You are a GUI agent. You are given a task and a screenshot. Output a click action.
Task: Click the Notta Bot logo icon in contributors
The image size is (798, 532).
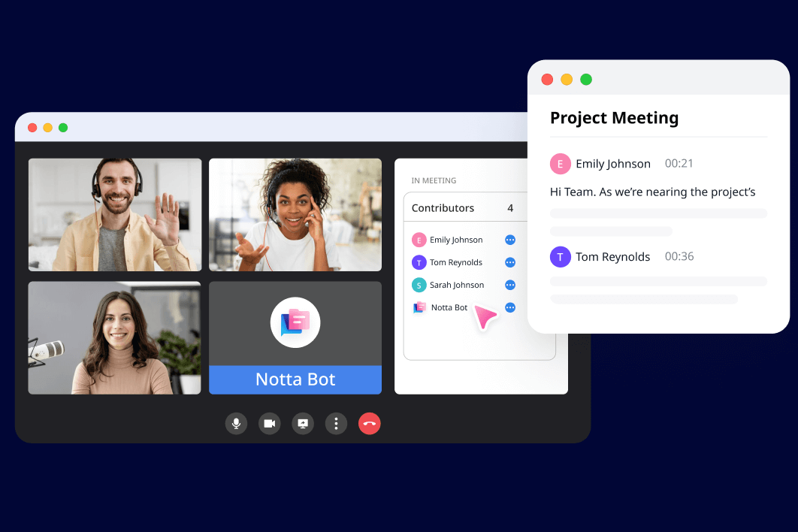420,307
